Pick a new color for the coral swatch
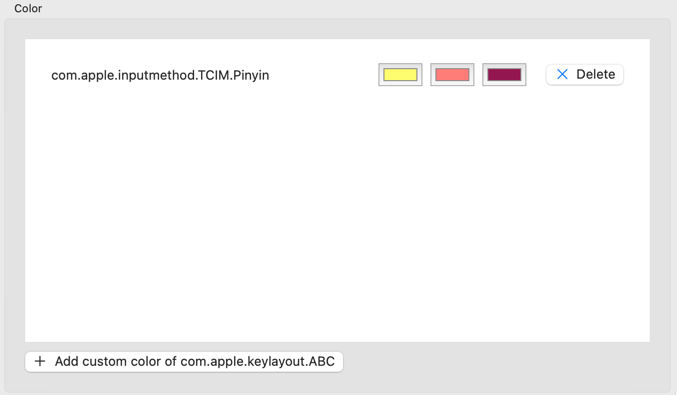 tap(452, 75)
